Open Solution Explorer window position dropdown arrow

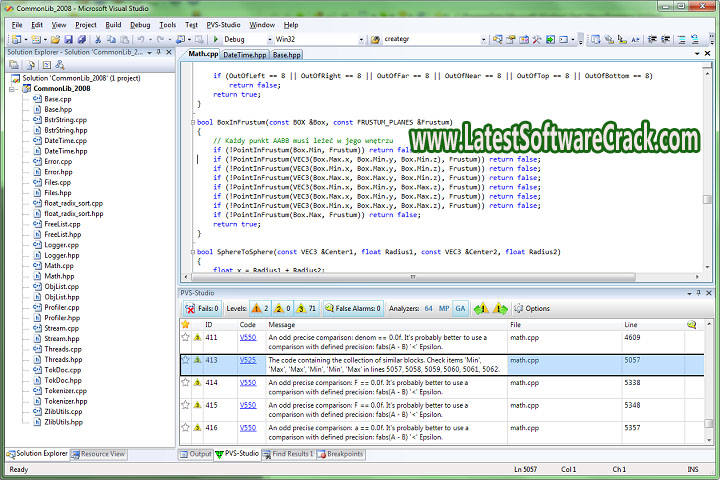pyautogui.click(x=149, y=53)
